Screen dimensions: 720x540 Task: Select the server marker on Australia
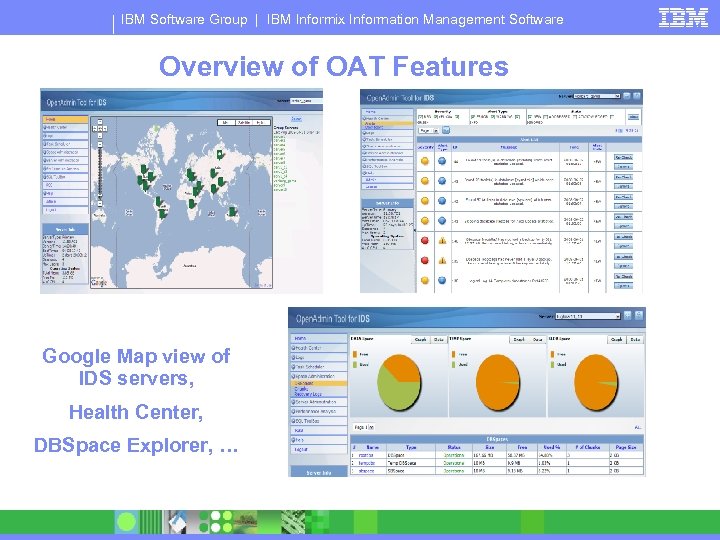coord(232,211)
